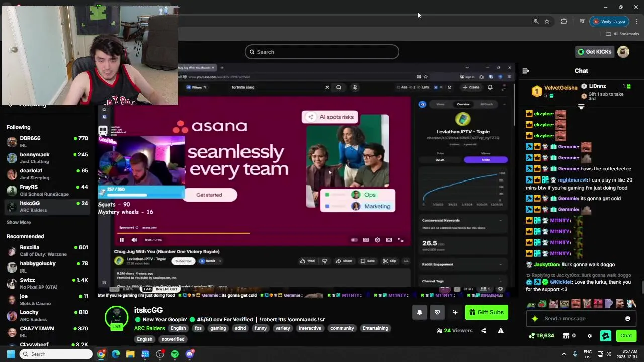
Task: Enter YouTube fullscreen mode
Action: point(401,240)
